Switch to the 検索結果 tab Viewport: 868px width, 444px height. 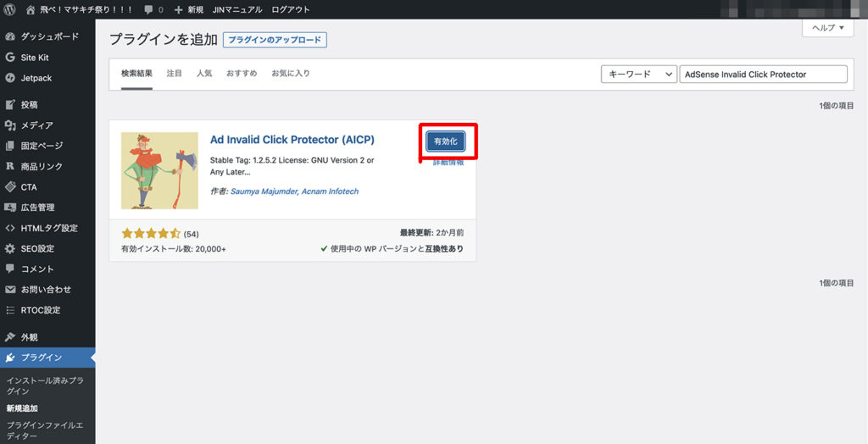pyautogui.click(x=136, y=73)
